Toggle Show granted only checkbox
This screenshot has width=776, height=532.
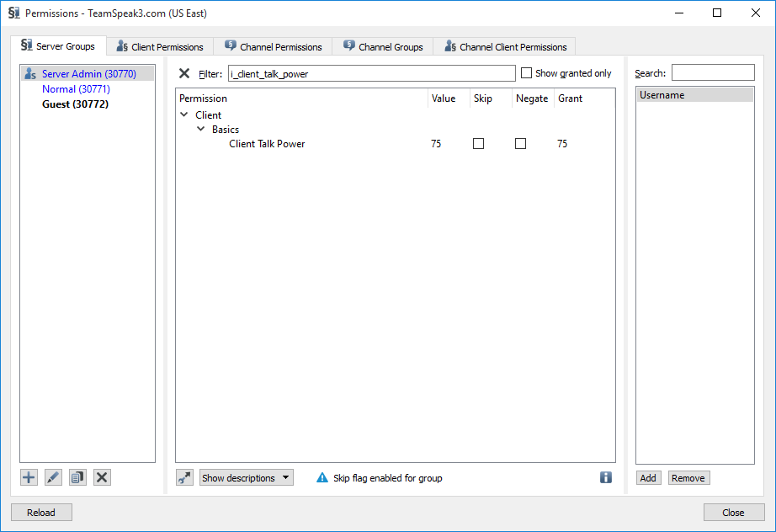(x=527, y=73)
